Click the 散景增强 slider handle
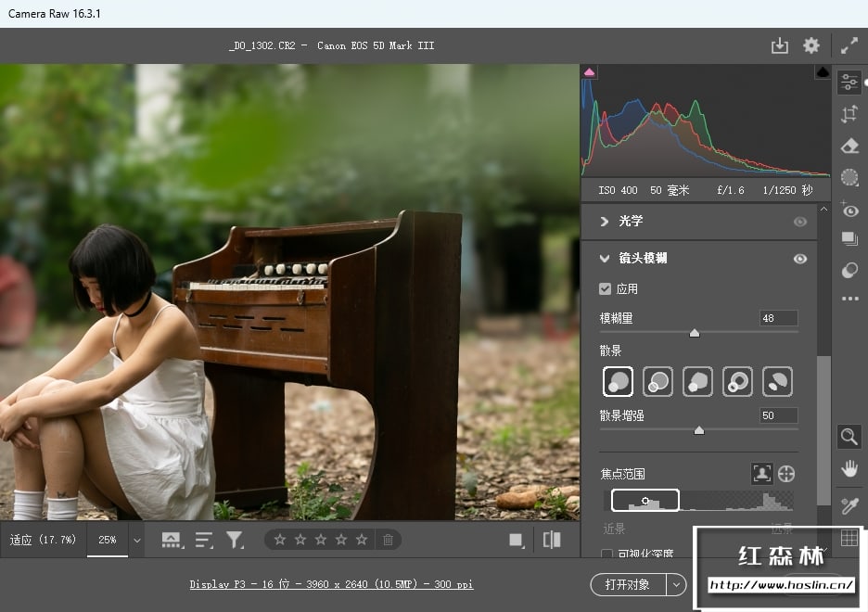 tap(699, 430)
